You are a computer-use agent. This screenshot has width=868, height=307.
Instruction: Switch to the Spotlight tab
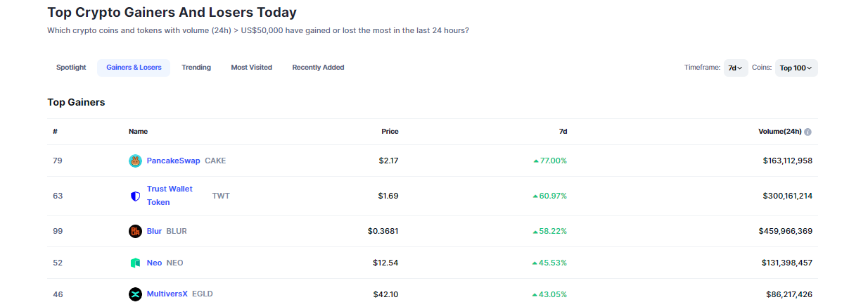[x=71, y=68]
